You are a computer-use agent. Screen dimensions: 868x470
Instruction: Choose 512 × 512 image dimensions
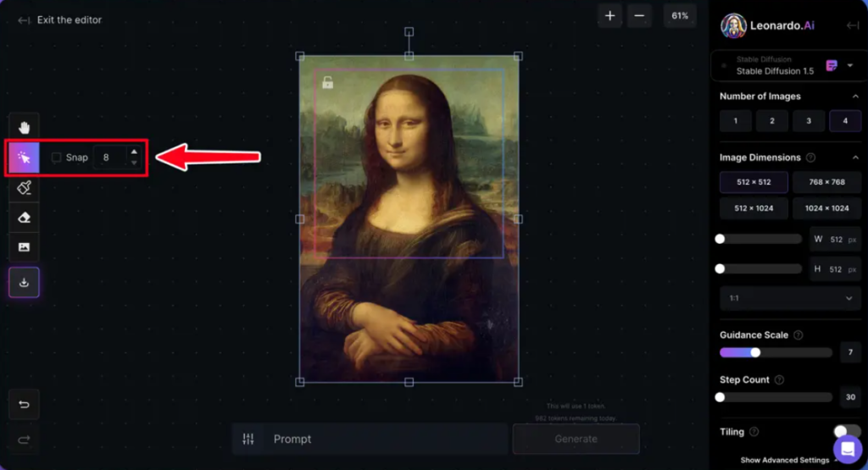(x=754, y=182)
